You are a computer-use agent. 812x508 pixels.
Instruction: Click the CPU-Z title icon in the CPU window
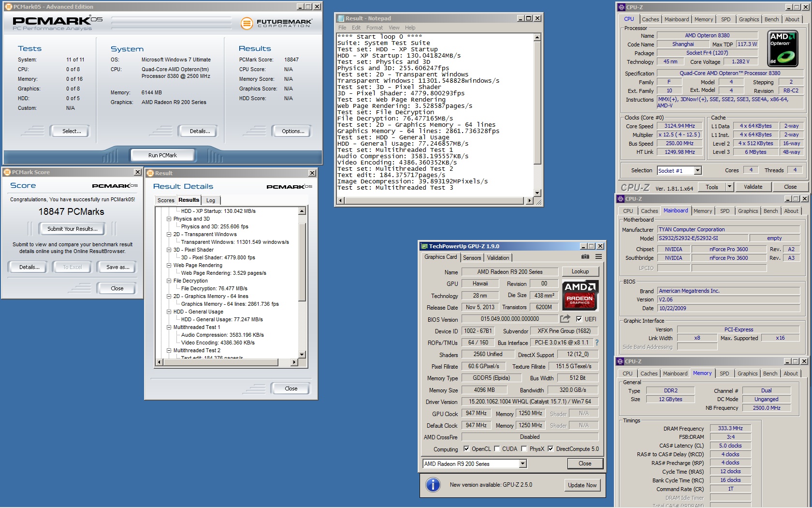coord(621,7)
